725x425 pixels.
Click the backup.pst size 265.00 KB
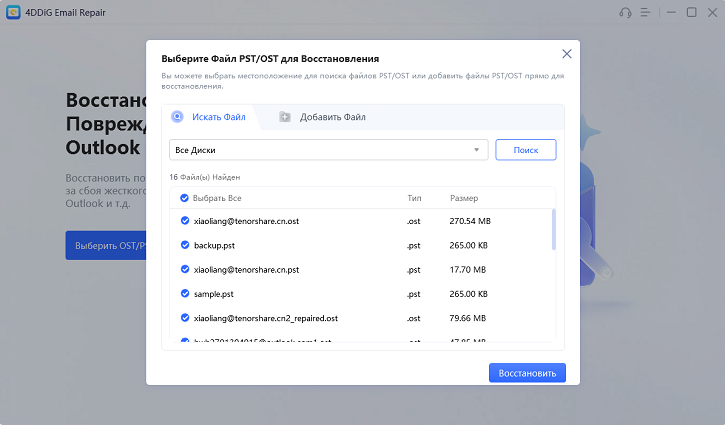(x=468, y=246)
